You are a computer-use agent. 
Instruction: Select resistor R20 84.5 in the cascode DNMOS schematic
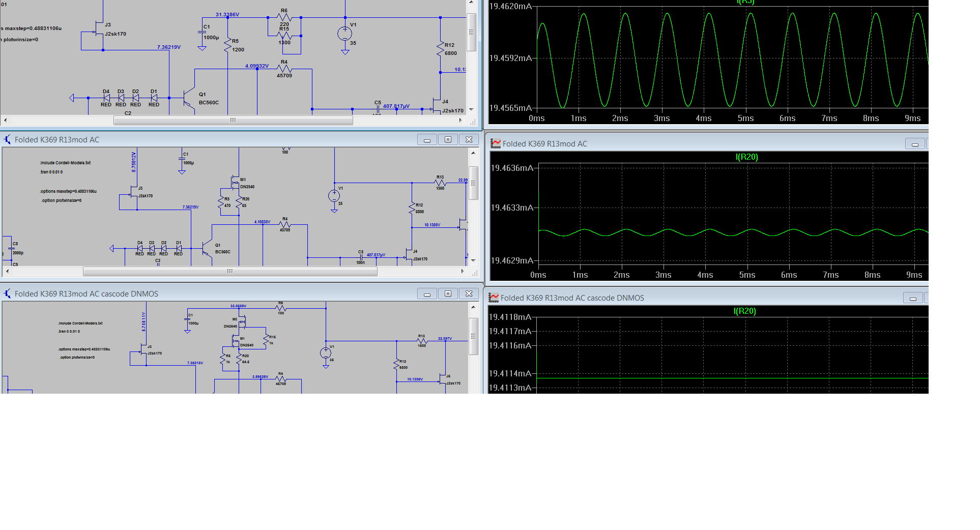tap(239, 359)
